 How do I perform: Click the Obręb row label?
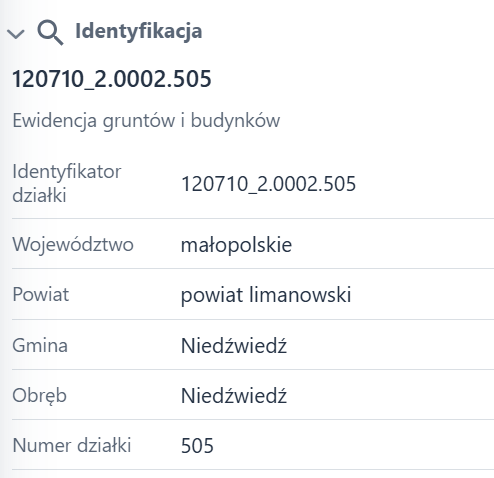[x=39, y=396]
